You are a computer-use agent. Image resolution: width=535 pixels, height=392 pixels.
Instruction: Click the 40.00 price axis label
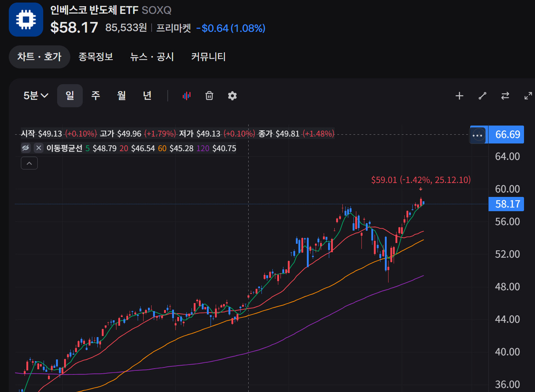[x=508, y=352]
